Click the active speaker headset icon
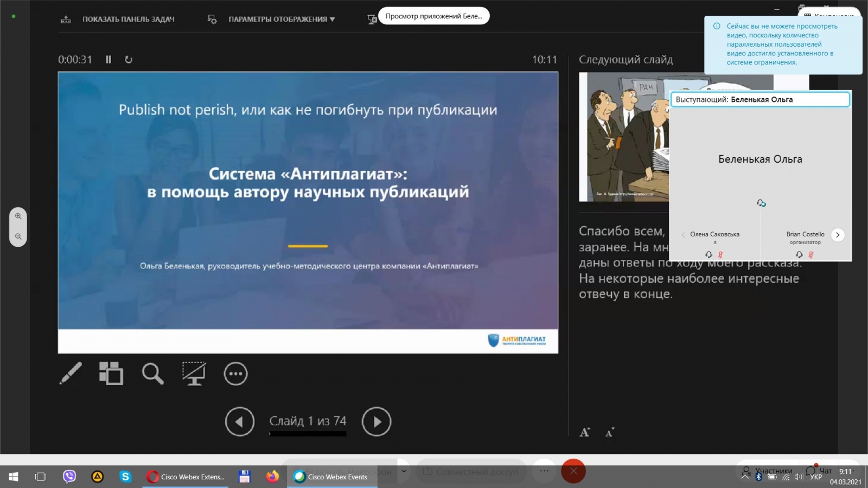This screenshot has height=488, width=868. 761,203
